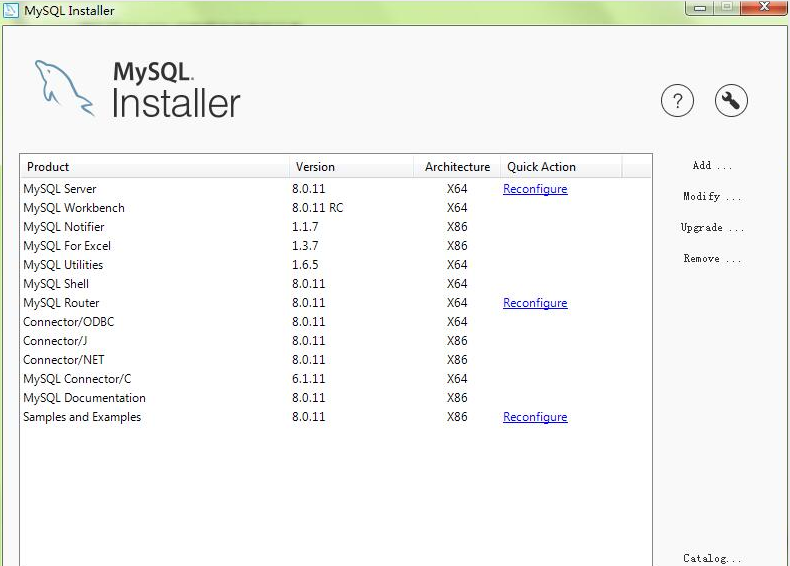Select the MySQL For Excel row

336,246
